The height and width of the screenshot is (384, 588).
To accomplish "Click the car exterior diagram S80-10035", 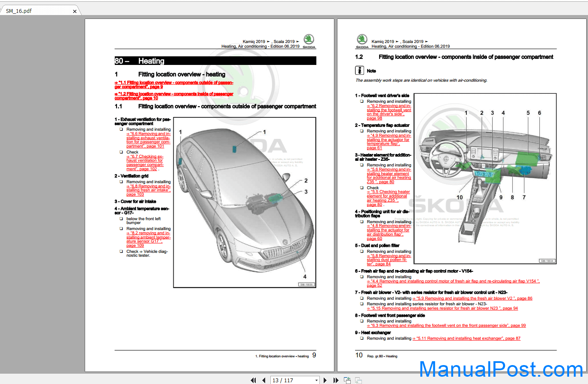I will tap(245, 202).
